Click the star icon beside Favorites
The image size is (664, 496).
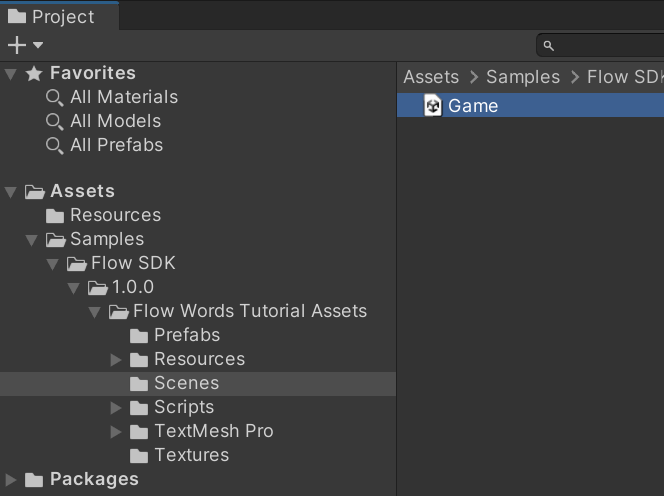pos(34,73)
